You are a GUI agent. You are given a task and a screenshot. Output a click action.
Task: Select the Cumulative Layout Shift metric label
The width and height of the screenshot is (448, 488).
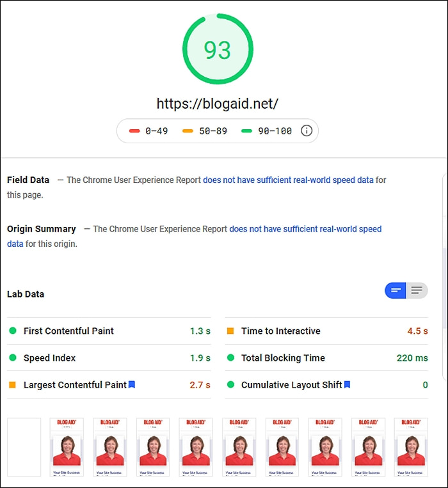click(x=292, y=385)
